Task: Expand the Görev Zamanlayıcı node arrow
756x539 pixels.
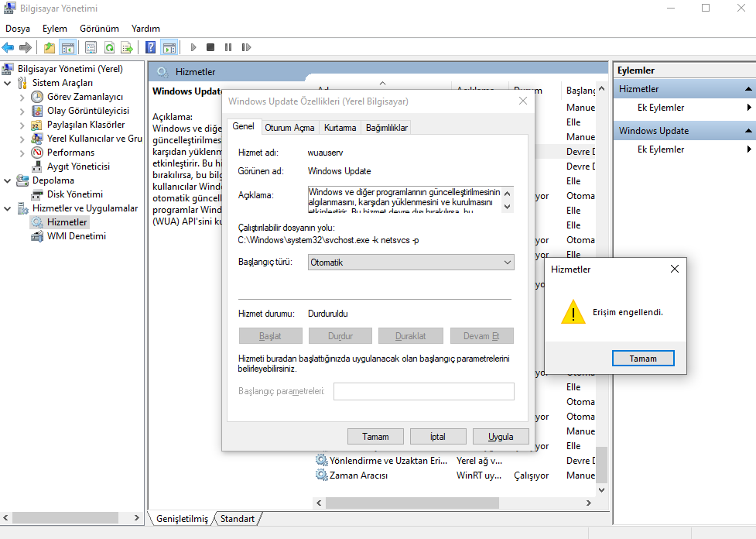Action: [22, 97]
